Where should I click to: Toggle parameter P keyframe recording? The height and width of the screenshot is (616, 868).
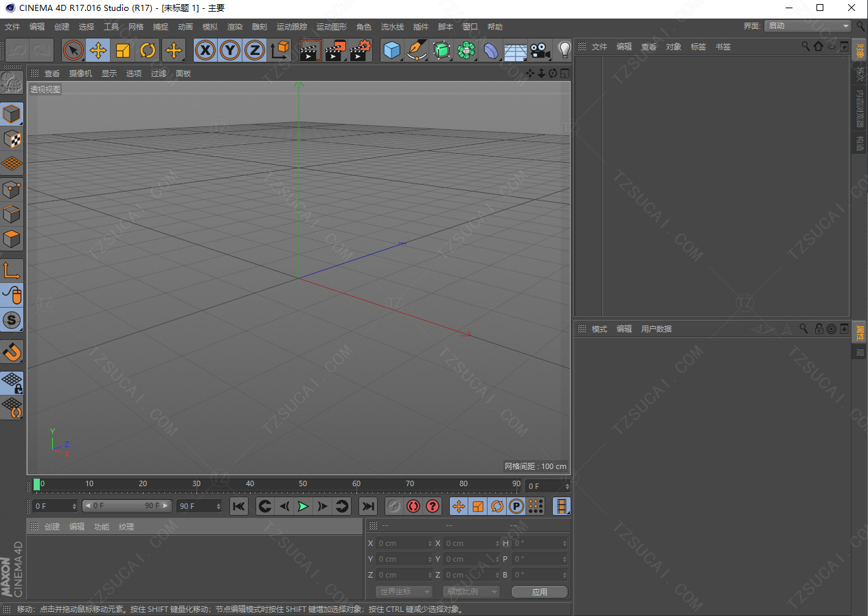click(516, 506)
